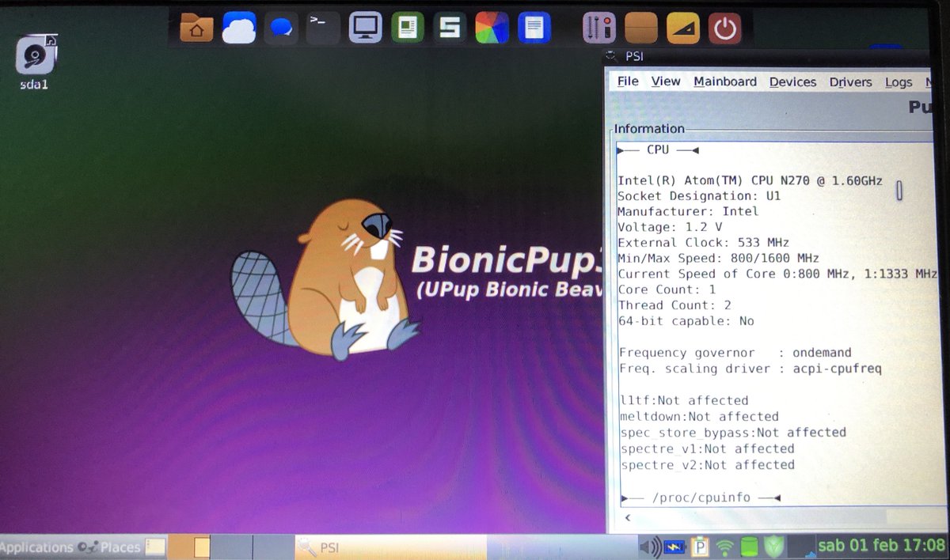950x560 pixels.
Task: Open the Devices menu in PSI
Action: (792, 82)
